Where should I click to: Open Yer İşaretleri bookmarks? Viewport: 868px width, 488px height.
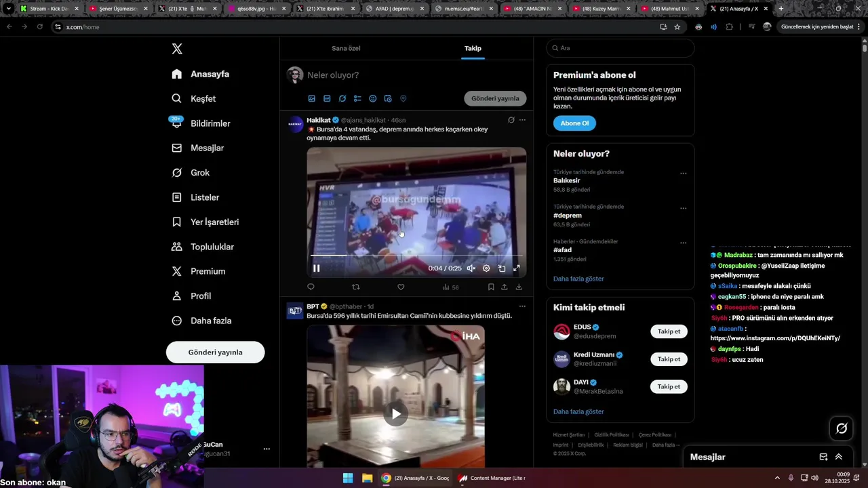(x=205, y=222)
